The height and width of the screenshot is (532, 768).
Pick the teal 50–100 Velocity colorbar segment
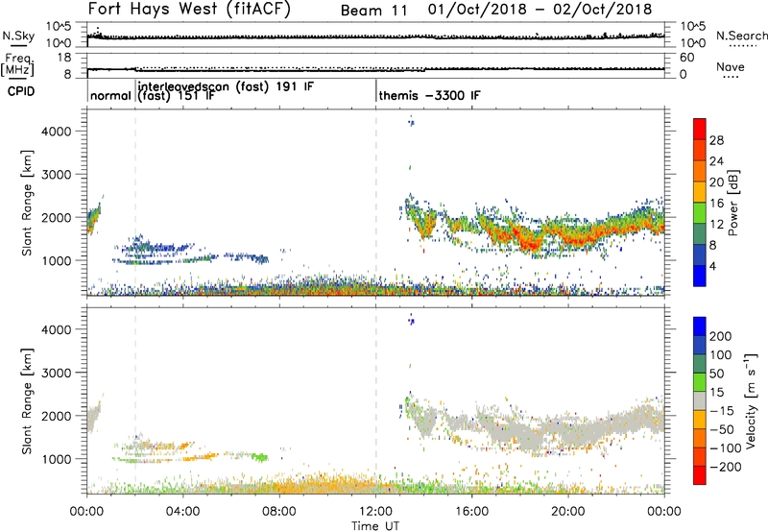700,364
